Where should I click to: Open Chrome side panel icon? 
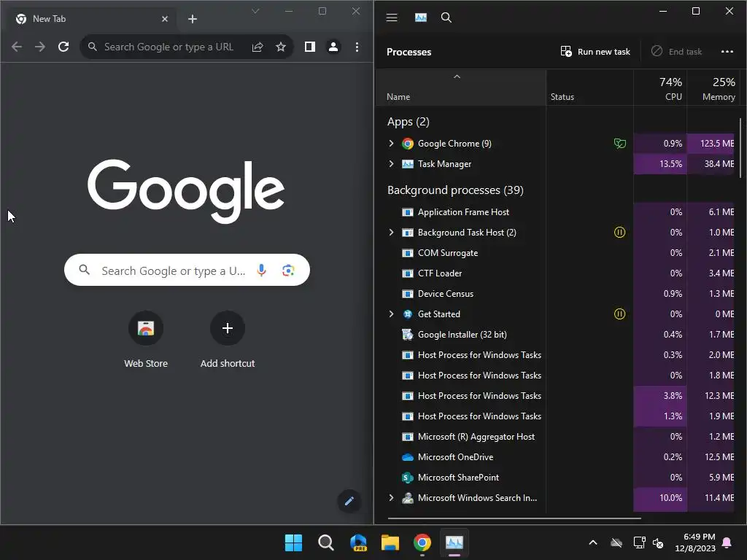[x=309, y=47]
